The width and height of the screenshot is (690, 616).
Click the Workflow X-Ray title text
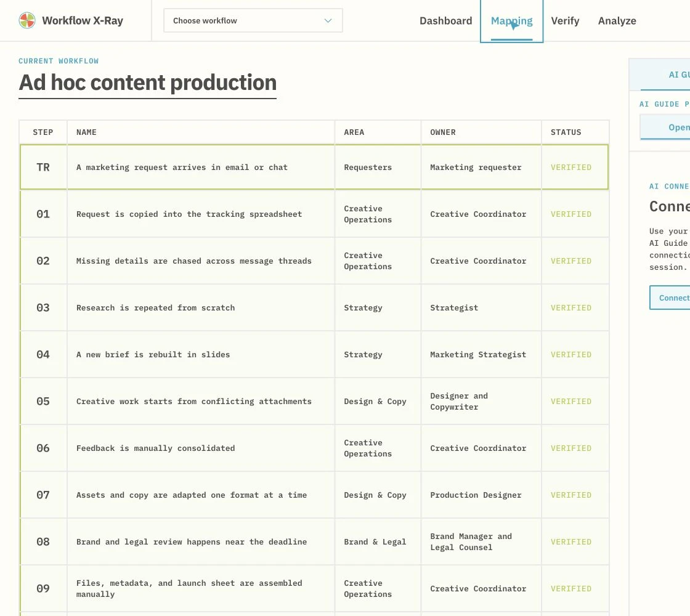[x=83, y=21]
